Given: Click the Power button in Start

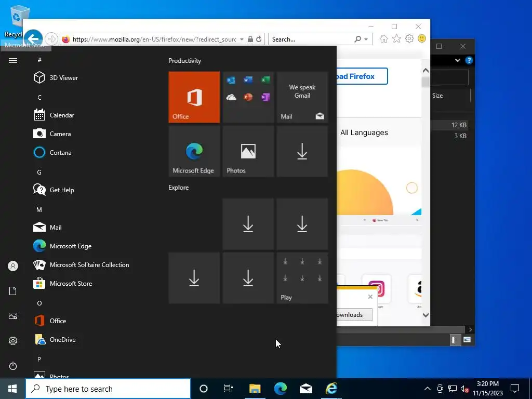Looking at the screenshot, I should tap(13, 366).
